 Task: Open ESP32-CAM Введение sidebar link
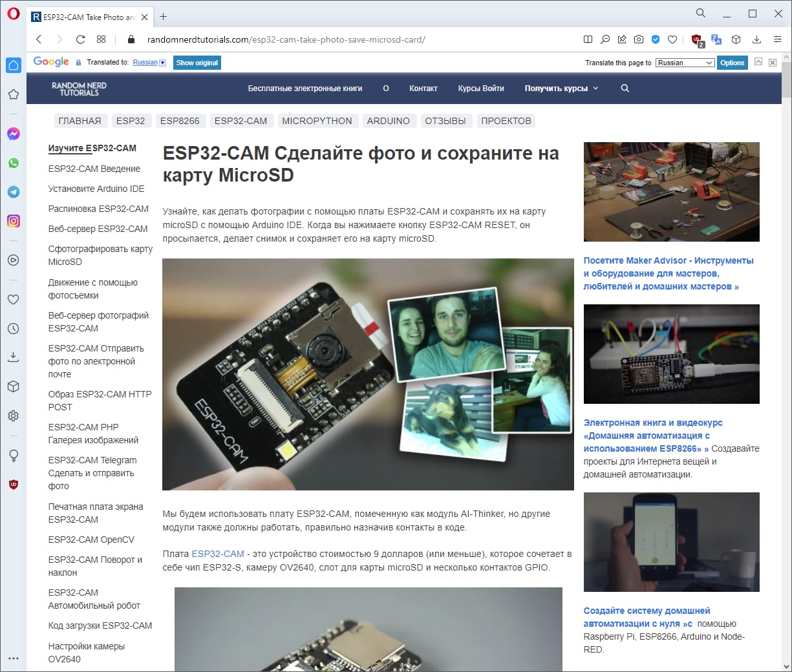(94, 169)
